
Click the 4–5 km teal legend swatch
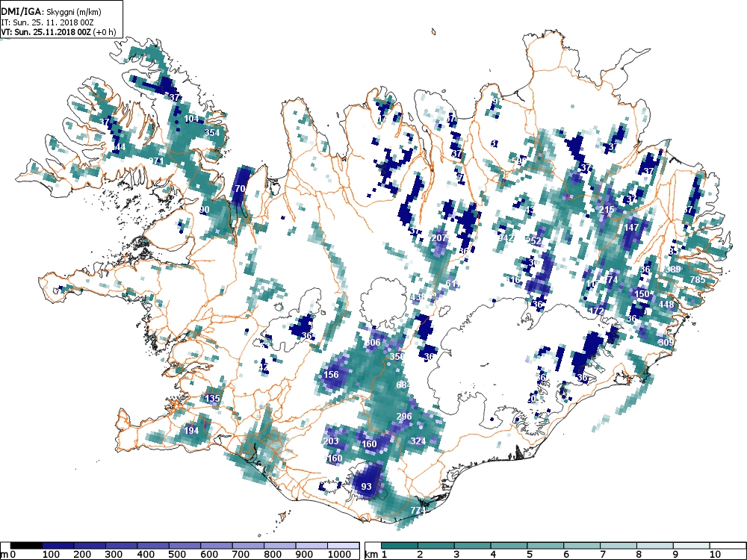[x=509, y=546]
